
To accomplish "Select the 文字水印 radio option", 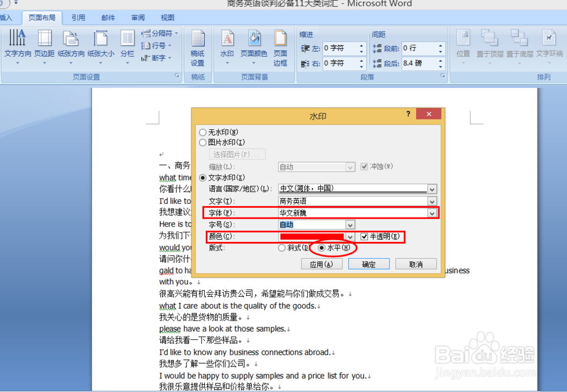I will pos(202,178).
